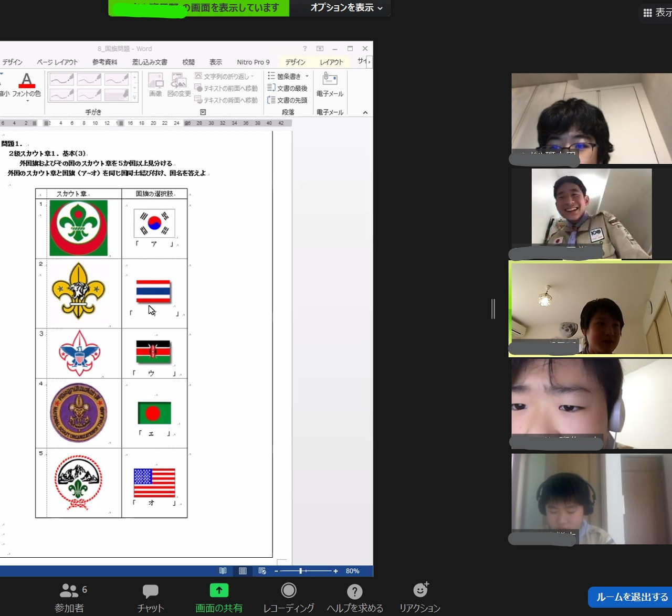Click the Kenya flag image

point(153,352)
